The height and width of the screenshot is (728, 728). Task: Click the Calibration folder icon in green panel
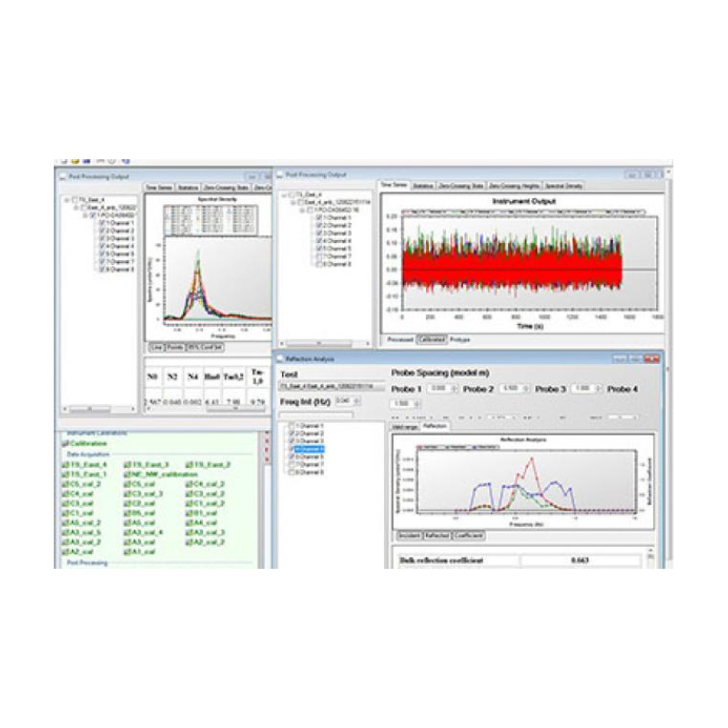click(x=66, y=443)
